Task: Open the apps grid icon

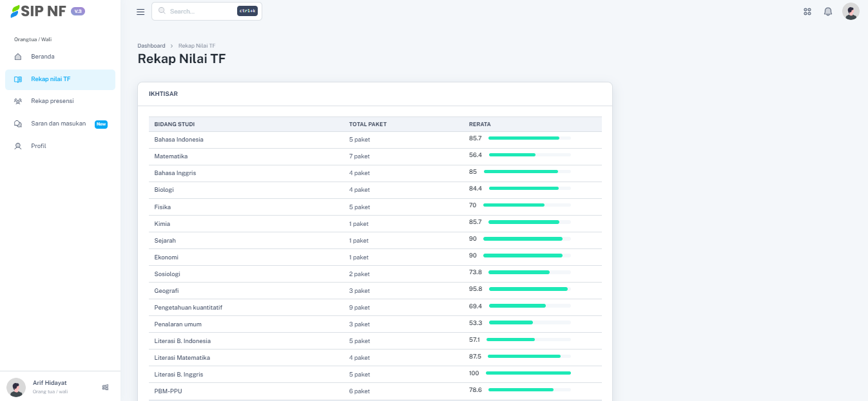Action: point(807,12)
